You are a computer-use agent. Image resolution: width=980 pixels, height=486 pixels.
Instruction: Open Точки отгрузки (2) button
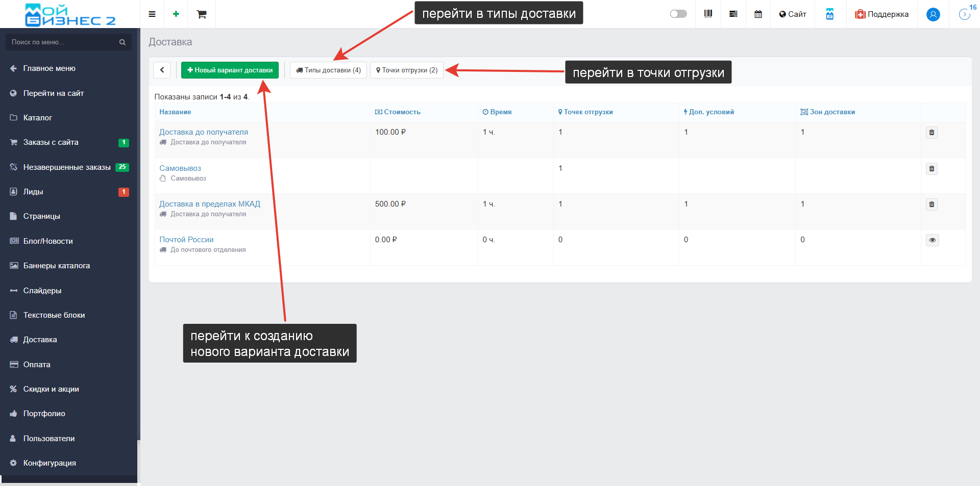[x=407, y=70]
